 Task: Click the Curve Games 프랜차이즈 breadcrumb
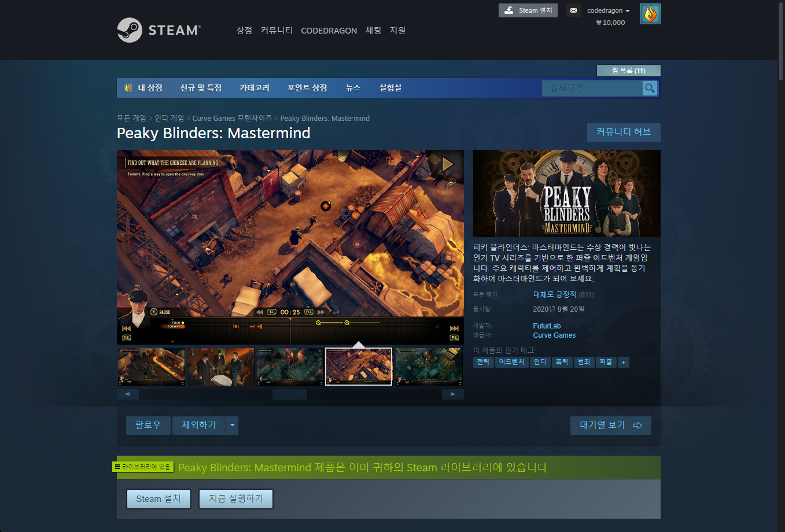pyautogui.click(x=232, y=118)
